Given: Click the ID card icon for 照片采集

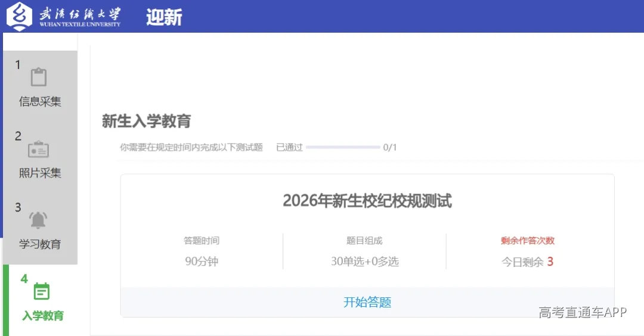Looking at the screenshot, I should [x=39, y=149].
